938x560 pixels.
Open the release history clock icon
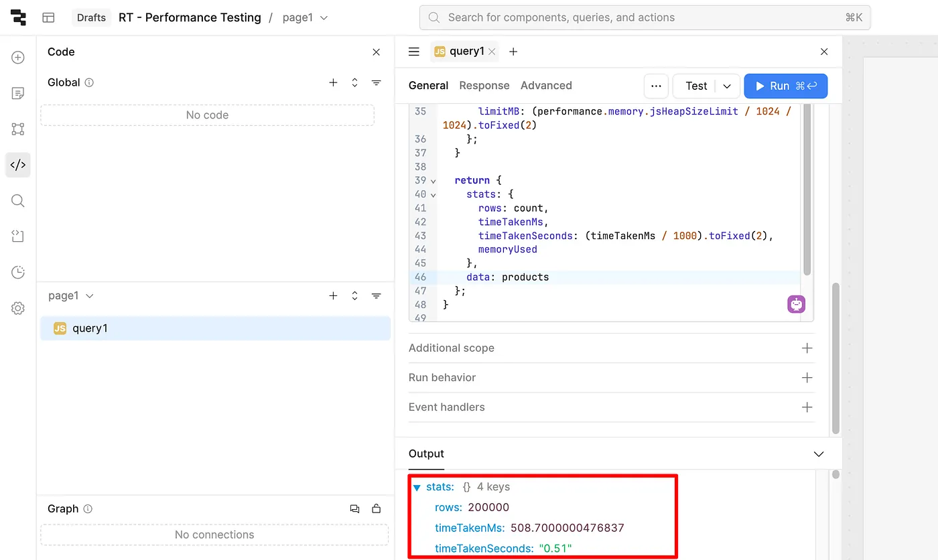(18, 272)
